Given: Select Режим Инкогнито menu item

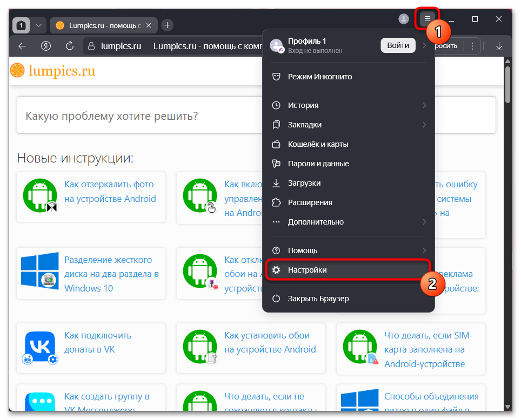Looking at the screenshot, I should tap(348, 77).
